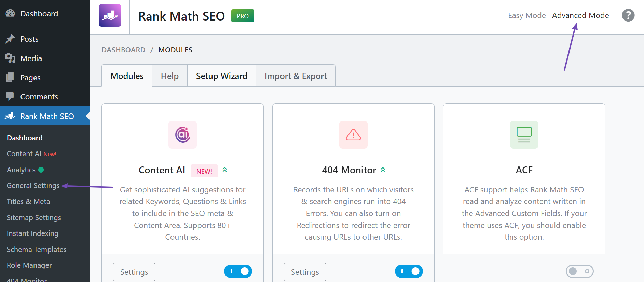The width and height of the screenshot is (644, 282).
Task: Select Advanced Mode link
Action: point(580,15)
